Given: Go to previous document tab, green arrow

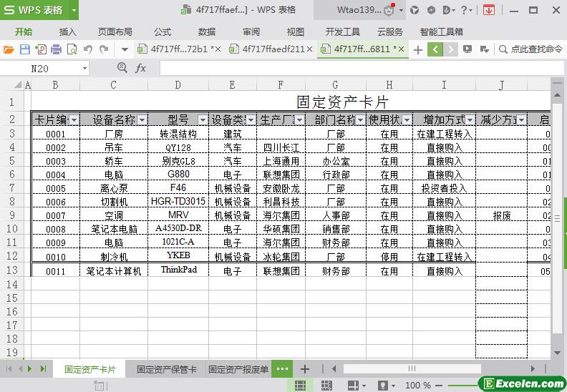Looking at the screenshot, I should point(435,49).
